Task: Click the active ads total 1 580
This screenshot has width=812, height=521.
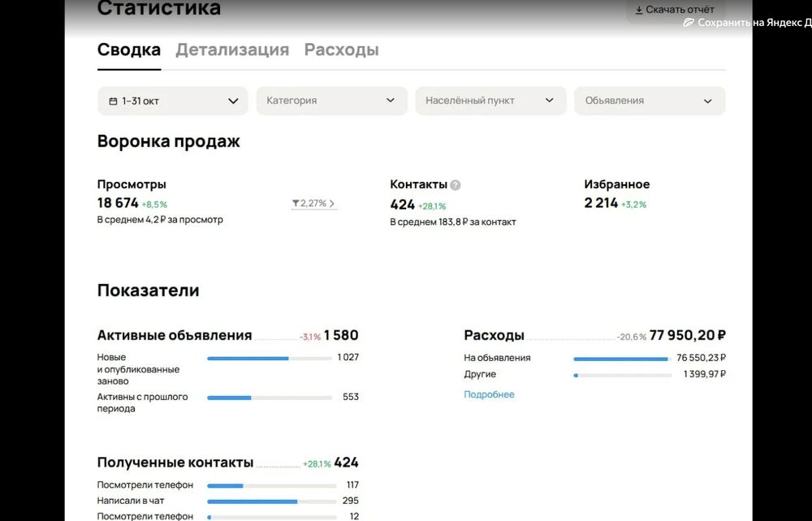Action: coord(341,335)
